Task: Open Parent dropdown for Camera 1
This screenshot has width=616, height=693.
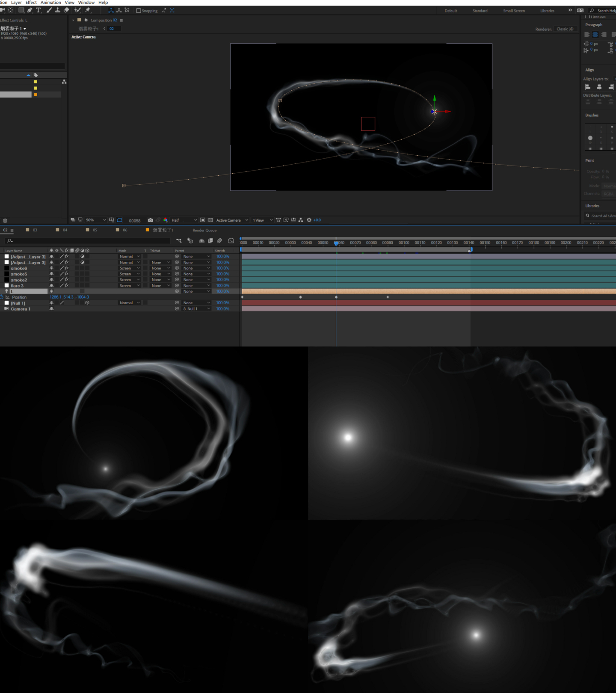Action: tap(196, 308)
